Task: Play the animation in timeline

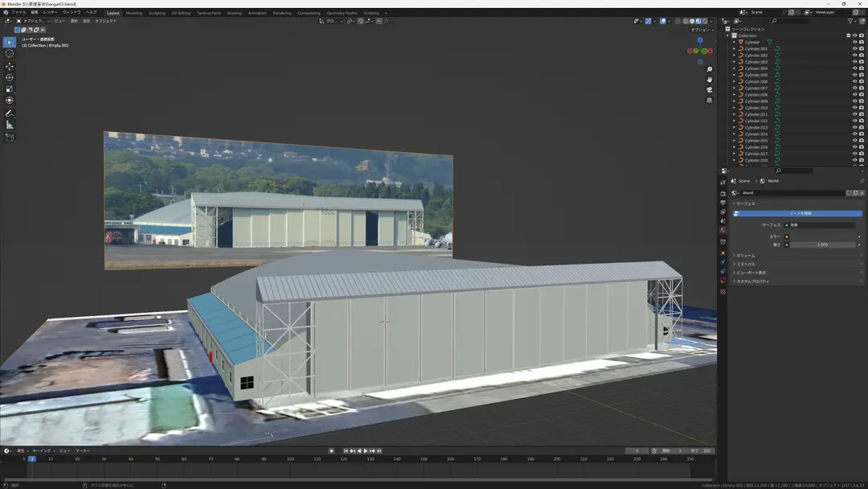Action: (x=366, y=450)
